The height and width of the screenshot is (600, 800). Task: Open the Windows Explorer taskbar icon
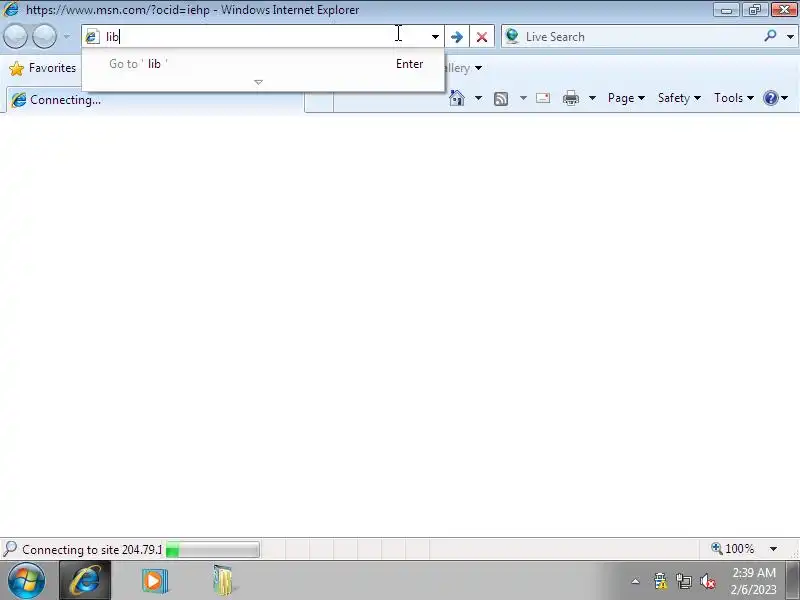223,581
